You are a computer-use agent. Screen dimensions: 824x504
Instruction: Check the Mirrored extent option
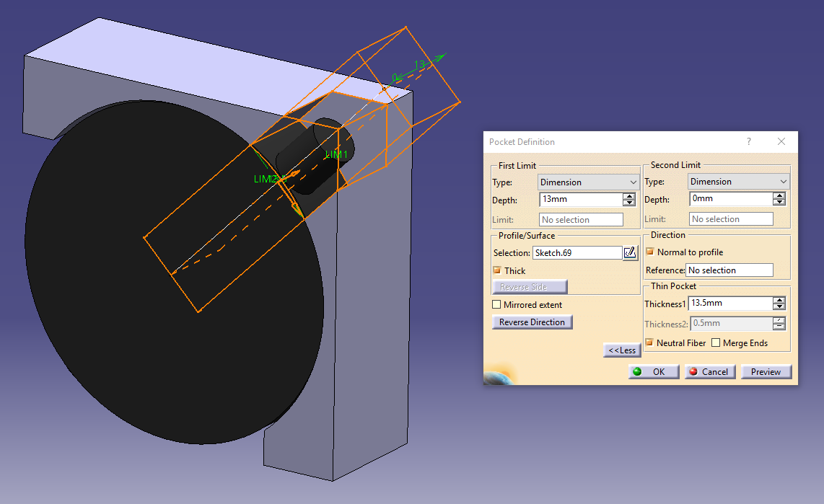tap(496, 304)
